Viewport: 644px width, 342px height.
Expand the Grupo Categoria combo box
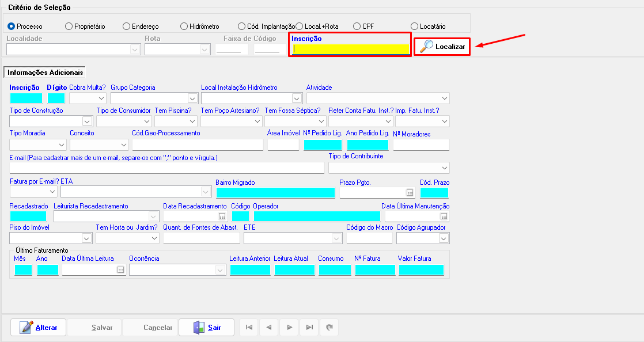(x=192, y=98)
